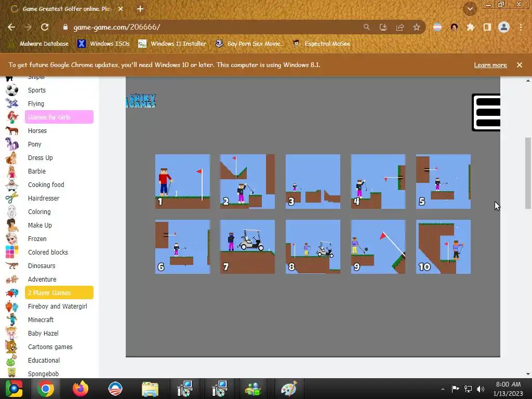Choose golf level 5
The height and width of the screenshot is (399, 532).
pos(443,181)
